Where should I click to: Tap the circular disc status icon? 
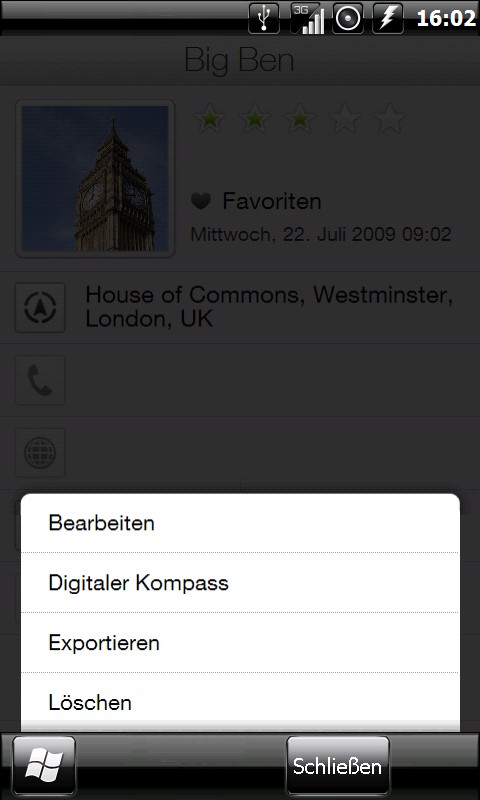pos(348,18)
